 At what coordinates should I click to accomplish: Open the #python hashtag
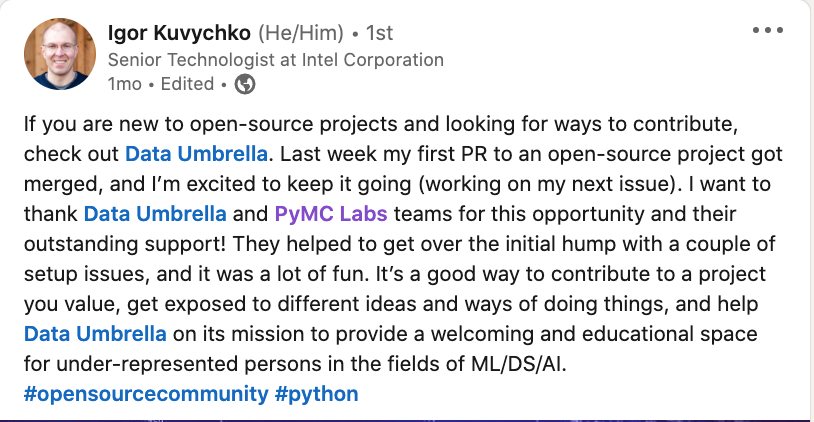click(315, 393)
